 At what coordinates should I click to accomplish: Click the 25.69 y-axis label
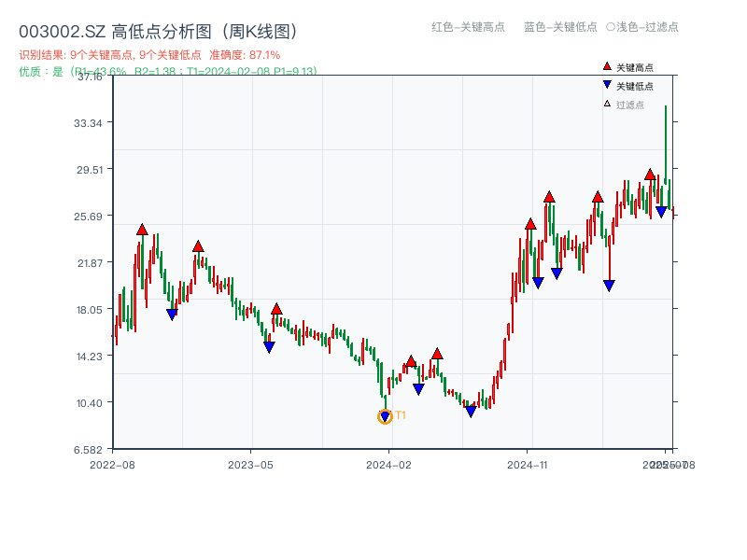[88, 217]
